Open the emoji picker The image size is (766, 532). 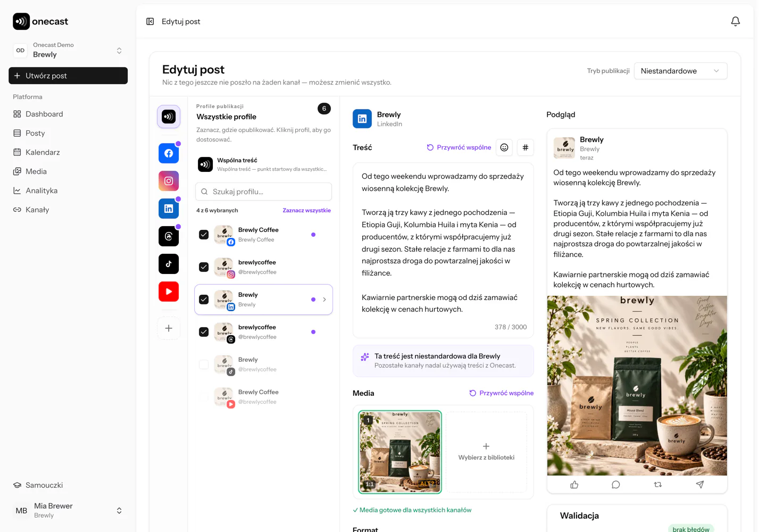pos(504,147)
